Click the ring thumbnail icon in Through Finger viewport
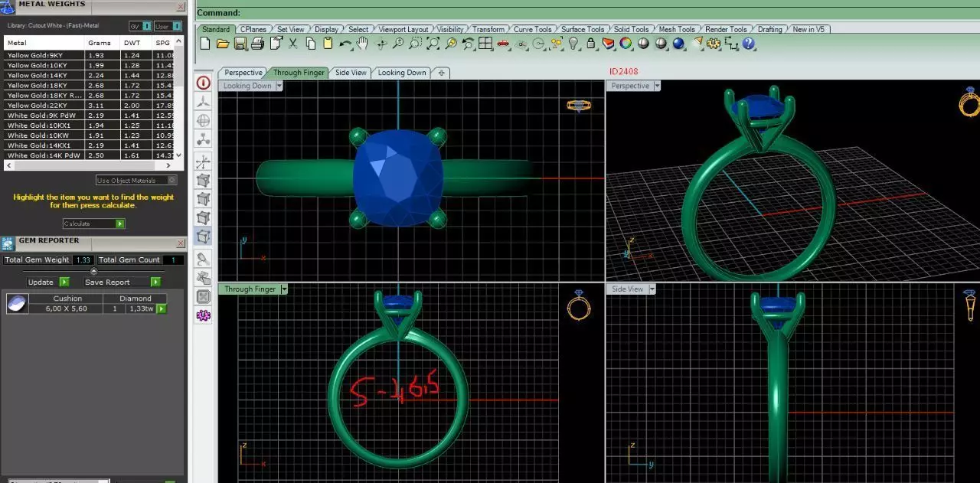The image size is (980, 483). pos(579,305)
